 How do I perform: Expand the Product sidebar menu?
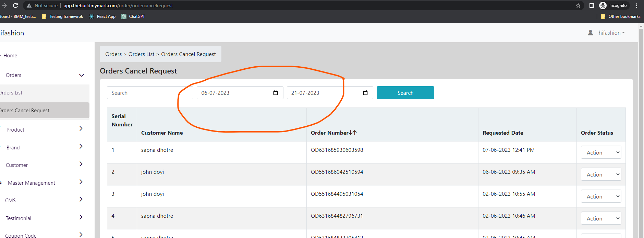(x=81, y=128)
